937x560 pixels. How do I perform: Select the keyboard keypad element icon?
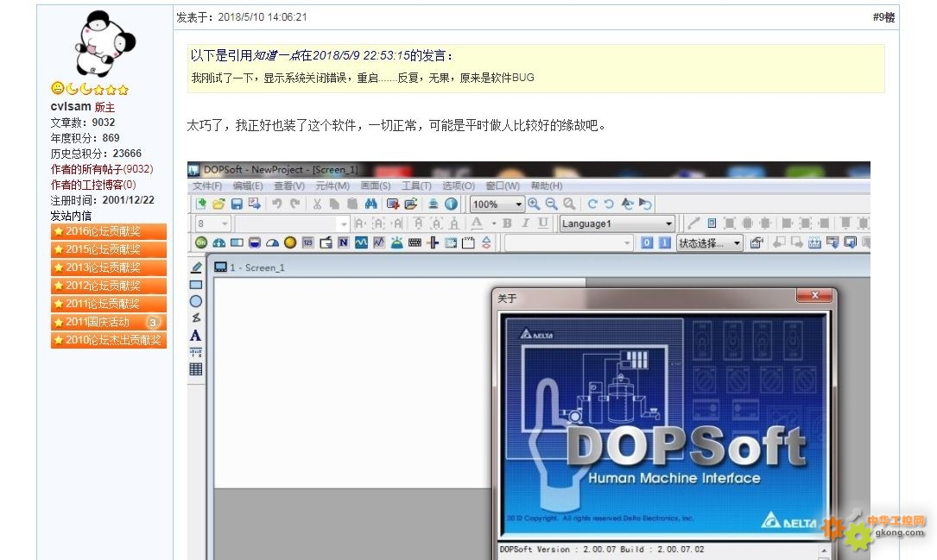[415, 242]
